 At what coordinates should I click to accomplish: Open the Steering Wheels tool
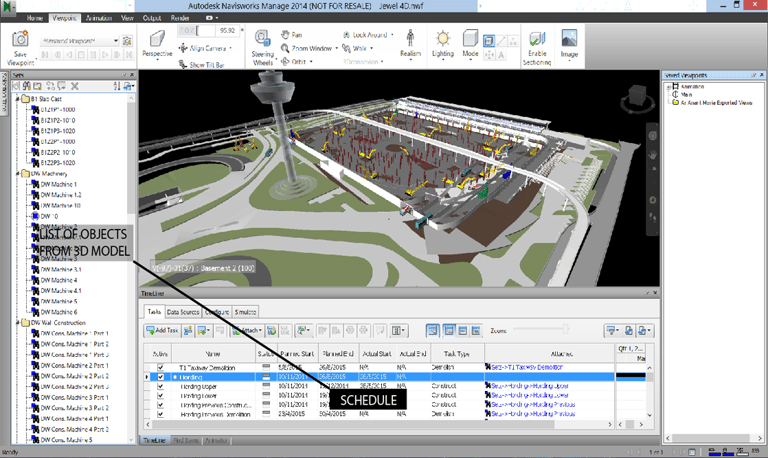[263, 47]
